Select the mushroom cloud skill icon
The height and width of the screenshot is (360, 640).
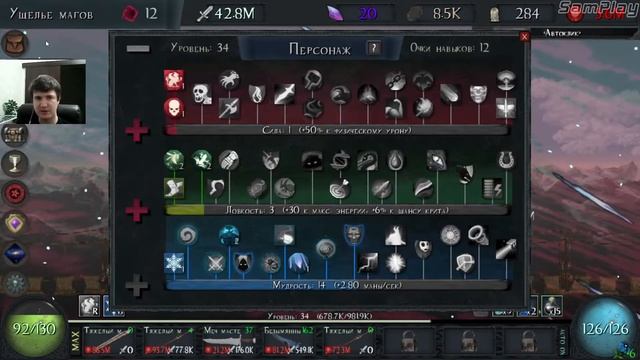point(506,80)
